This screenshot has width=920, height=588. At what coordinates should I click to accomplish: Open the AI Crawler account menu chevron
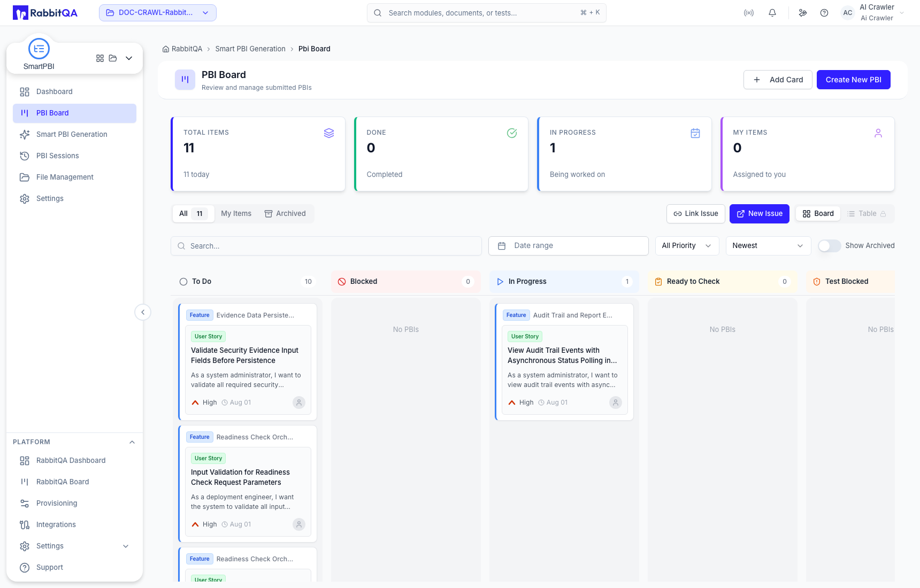point(902,13)
